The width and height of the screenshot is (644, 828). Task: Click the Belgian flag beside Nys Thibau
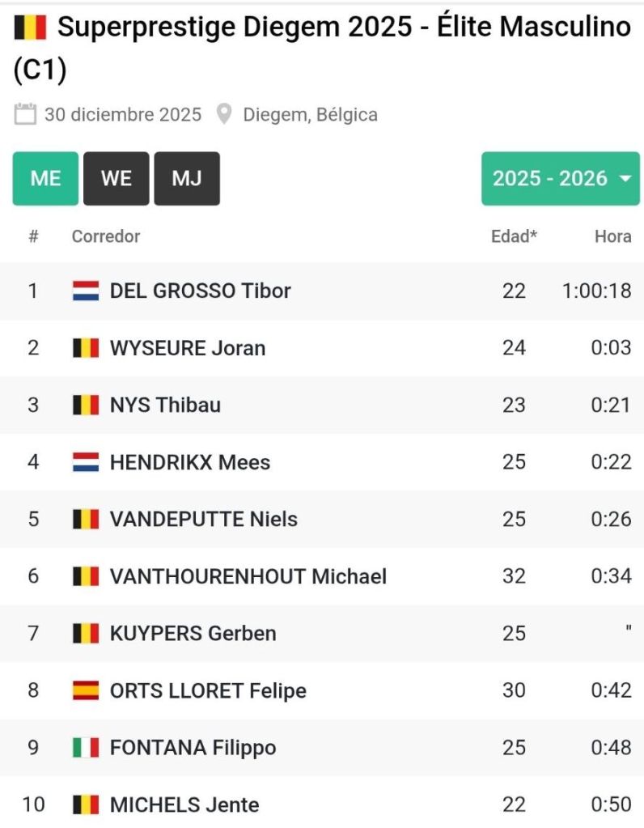pos(86,405)
